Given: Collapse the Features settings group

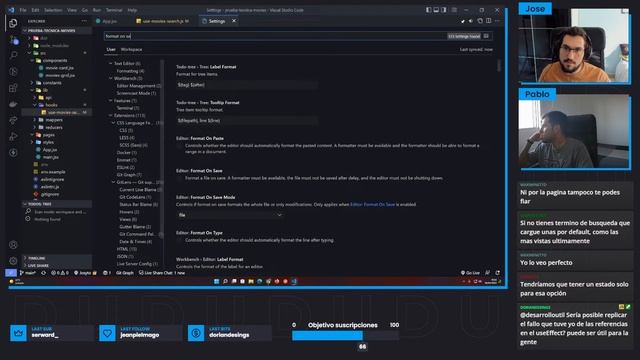Looking at the screenshot, I should [111, 100].
